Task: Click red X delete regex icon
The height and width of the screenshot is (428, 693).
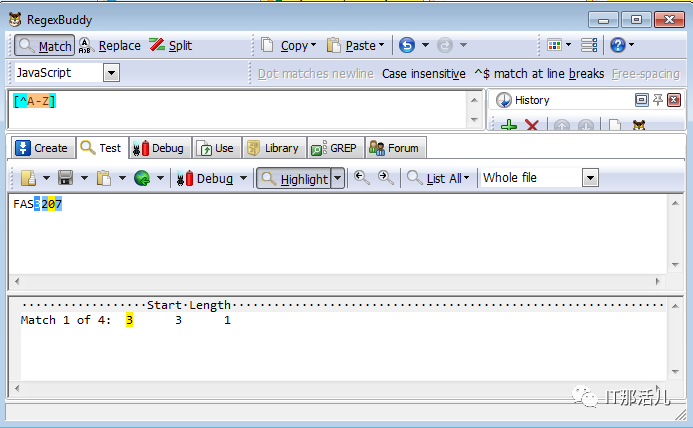Action: point(532,126)
